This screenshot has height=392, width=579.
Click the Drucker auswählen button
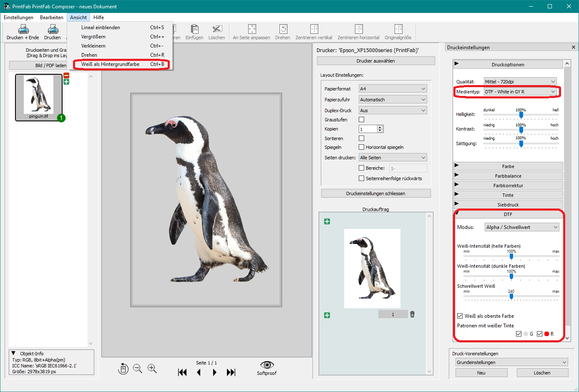(375, 60)
